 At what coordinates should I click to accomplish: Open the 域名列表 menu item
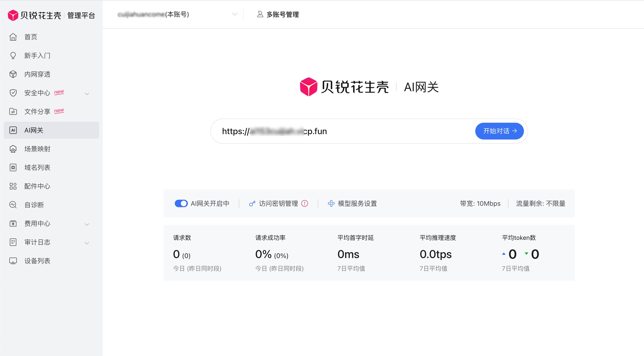click(37, 168)
